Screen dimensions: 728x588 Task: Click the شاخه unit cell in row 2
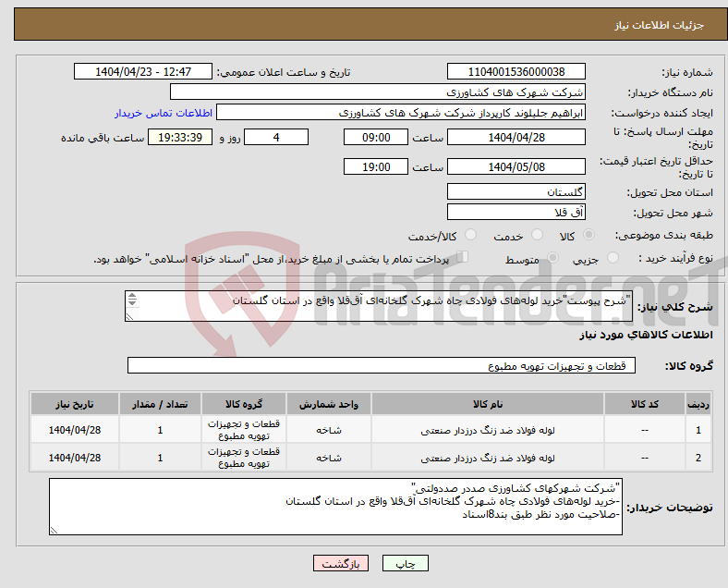[329, 458]
